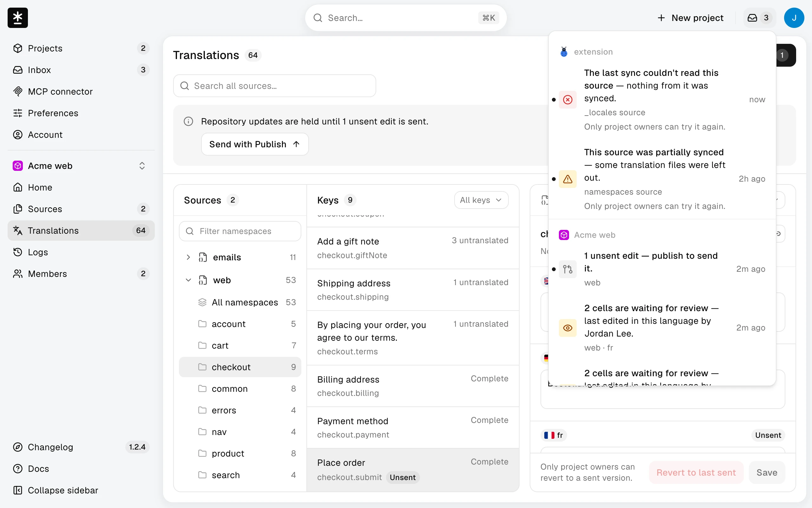Focus the Filter namespaces field
Screen dimensions: 812x508
click(240, 231)
